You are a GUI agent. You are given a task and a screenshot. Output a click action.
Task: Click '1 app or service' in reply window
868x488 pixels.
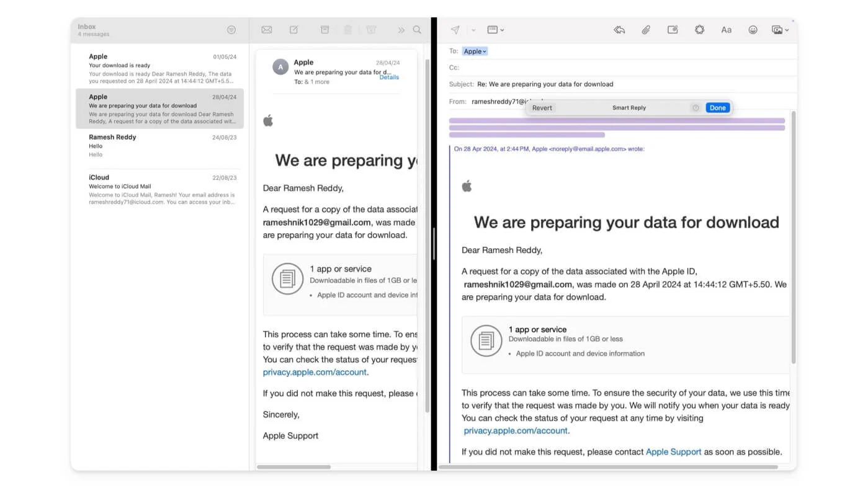tap(537, 329)
